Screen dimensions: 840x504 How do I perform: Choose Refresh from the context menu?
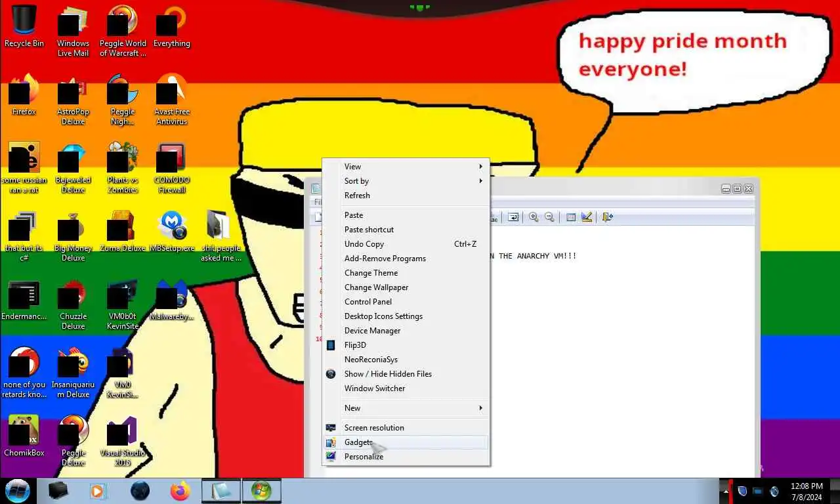point(406,196)
